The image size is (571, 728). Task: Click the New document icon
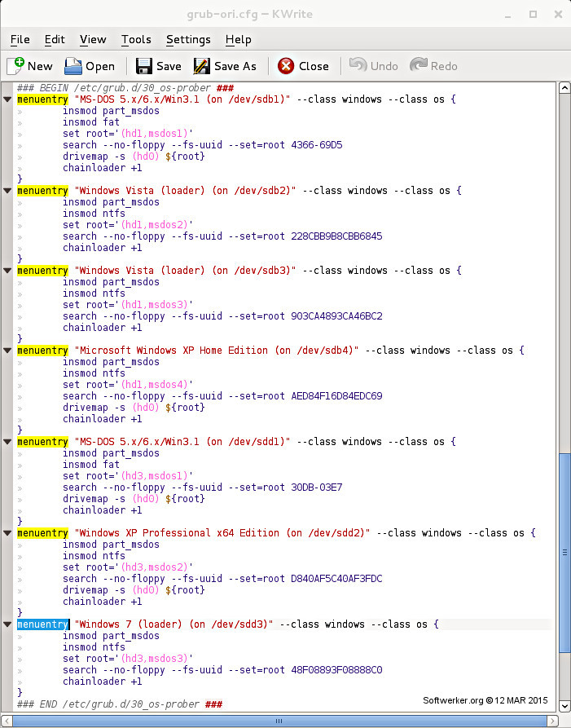pyautogui.click(x=16, y=66)
